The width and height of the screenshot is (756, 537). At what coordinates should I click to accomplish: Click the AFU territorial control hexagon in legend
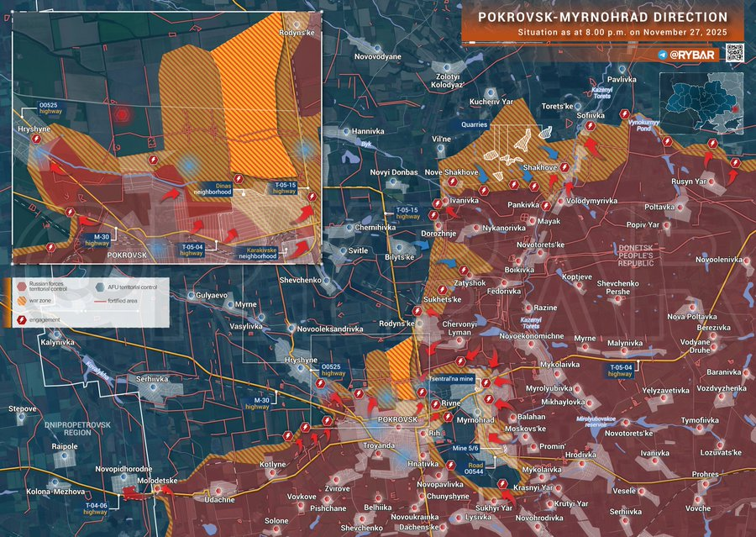point(100,287)
